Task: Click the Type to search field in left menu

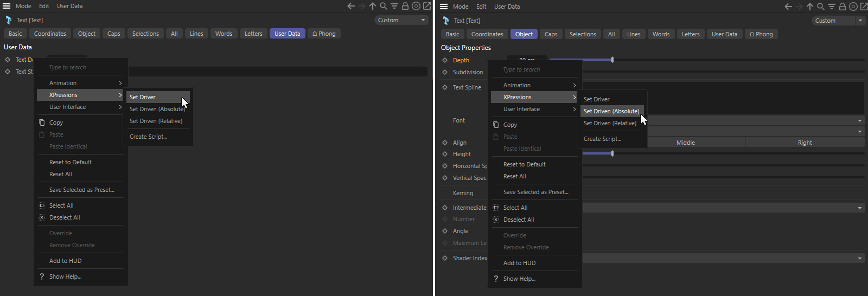Action: click(81, 67)
